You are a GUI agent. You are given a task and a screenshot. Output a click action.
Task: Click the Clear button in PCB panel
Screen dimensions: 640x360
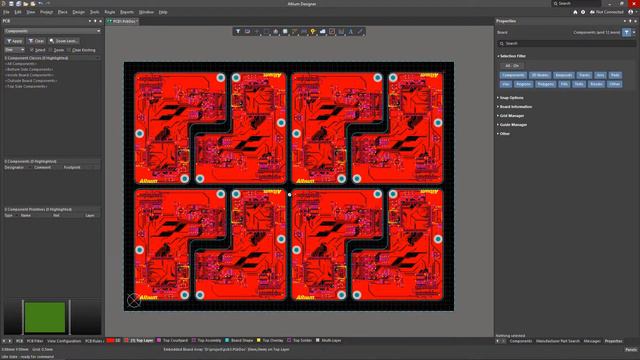36,41
